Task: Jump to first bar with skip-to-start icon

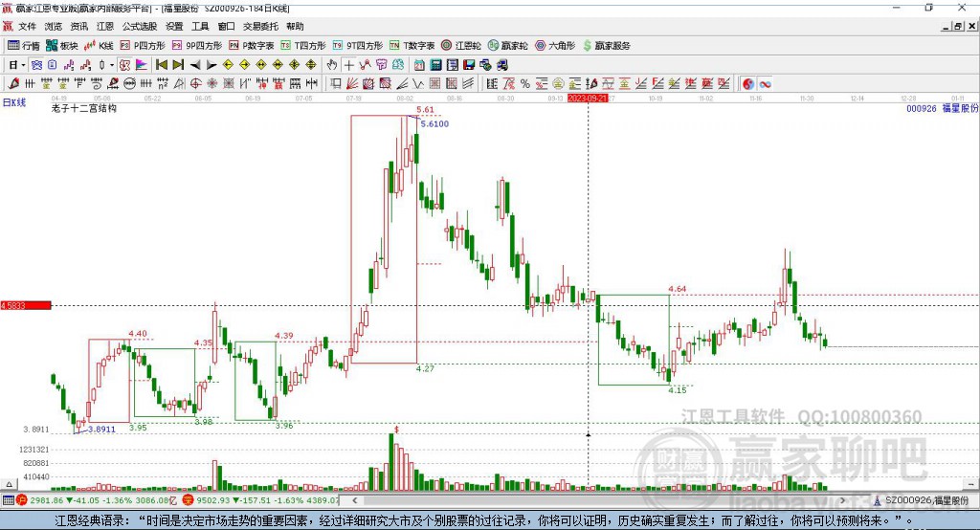Action: click(161, 64)
